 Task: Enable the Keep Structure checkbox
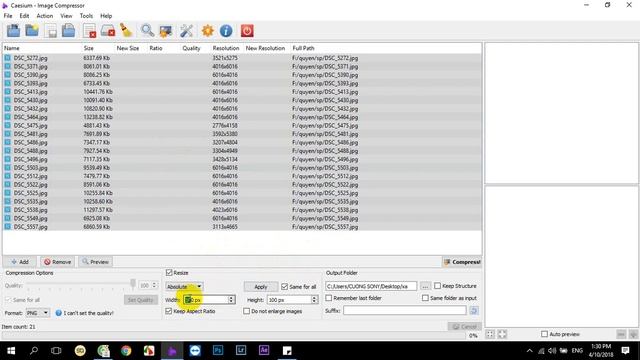[438, 286]
